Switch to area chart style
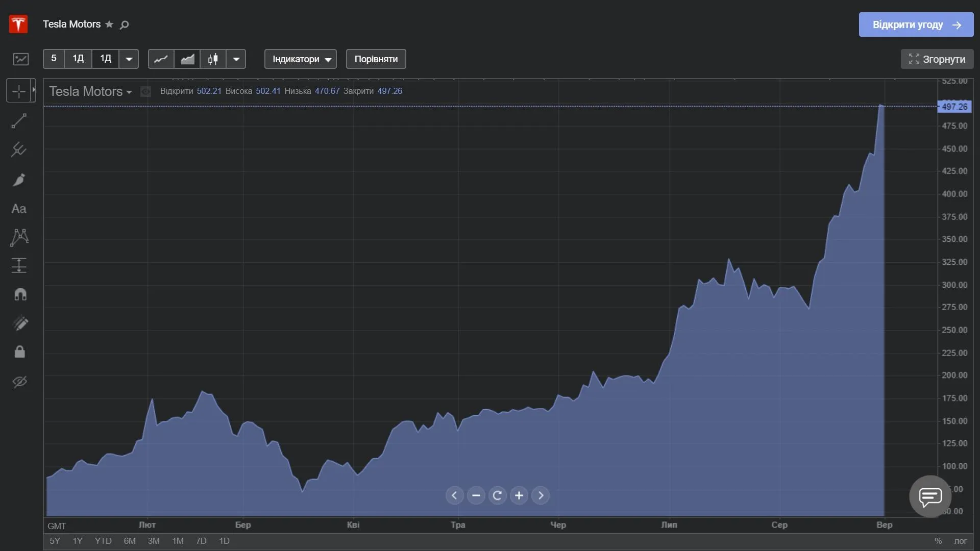This screenshot has width=980, height=551. tap(187, 59)
